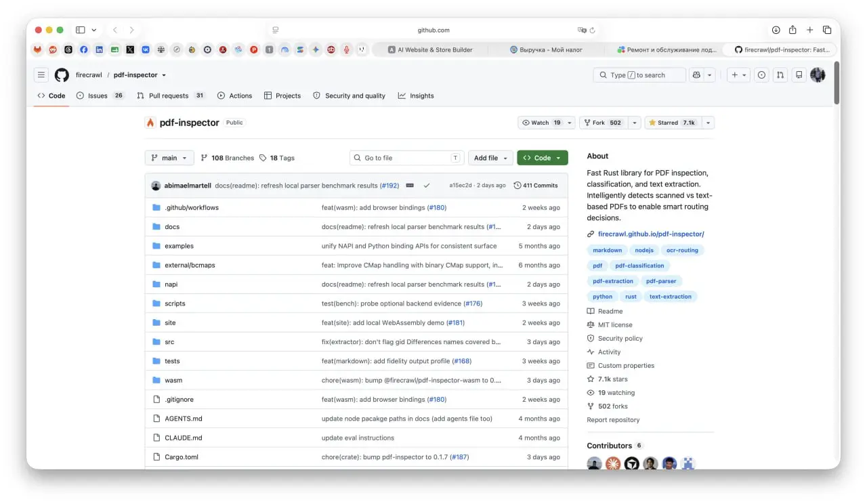Click the Safari Share icon
The width and height of the screenshot is (867, 504).
pyautogui.click(x=792, y=30)
